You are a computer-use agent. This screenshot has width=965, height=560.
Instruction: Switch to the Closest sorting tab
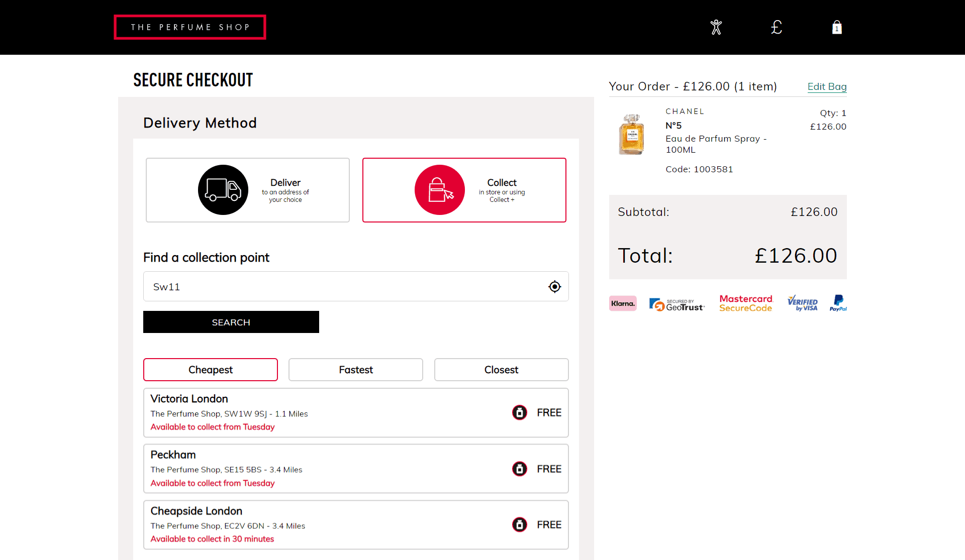(501, 370)
